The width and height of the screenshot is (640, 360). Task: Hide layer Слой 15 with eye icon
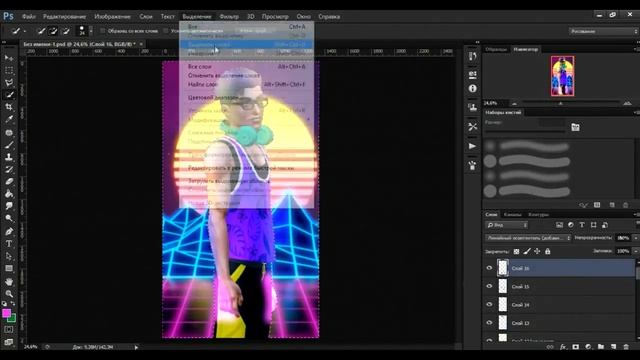(x=489, y=287)
